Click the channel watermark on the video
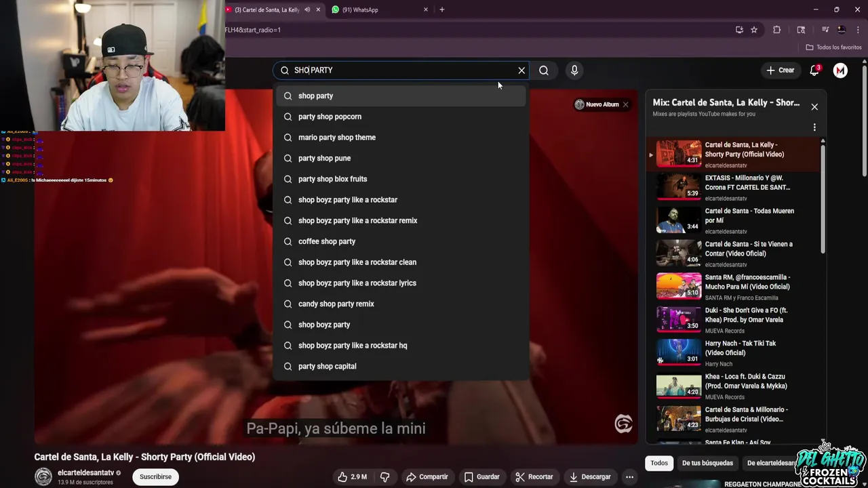The width and height of the screenshot is (868, 488). pyautogui.click(x=623, y=424)
